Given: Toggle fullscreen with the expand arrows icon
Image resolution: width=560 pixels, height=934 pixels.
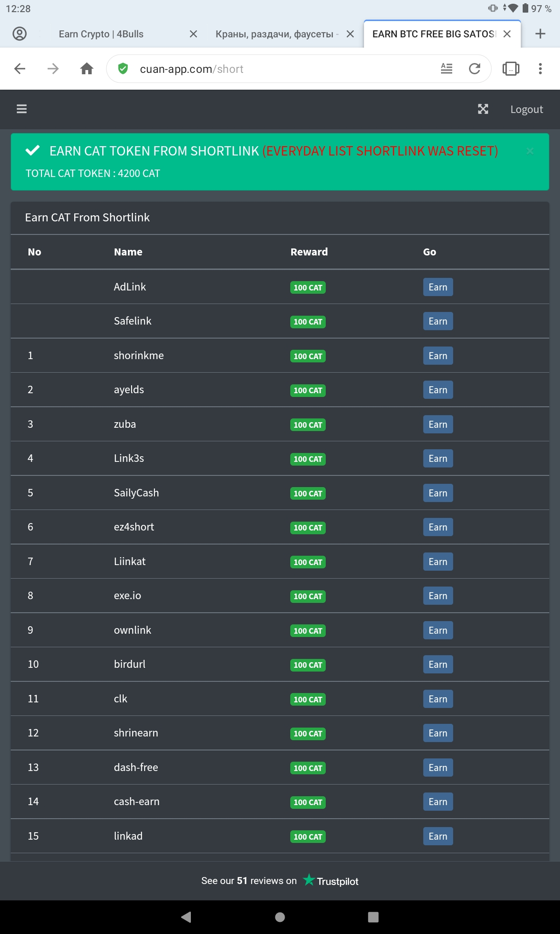Looking at the screenshot, I should pos(483,109).
